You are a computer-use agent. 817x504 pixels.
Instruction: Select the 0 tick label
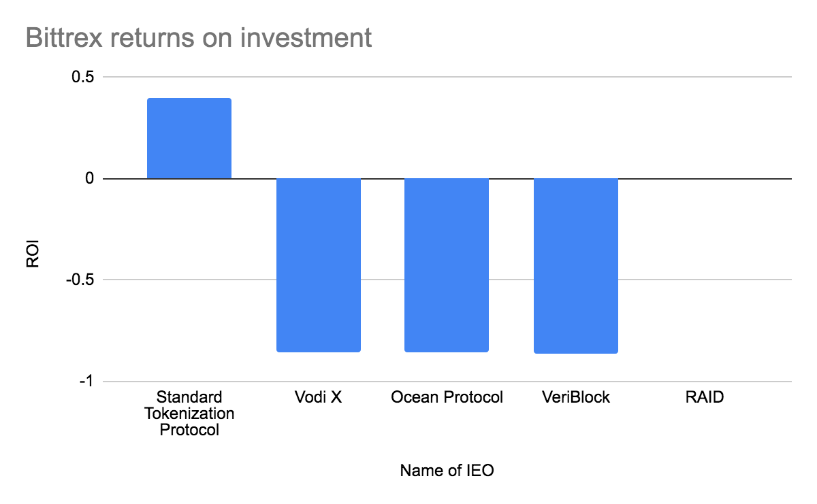pos(89,179)
